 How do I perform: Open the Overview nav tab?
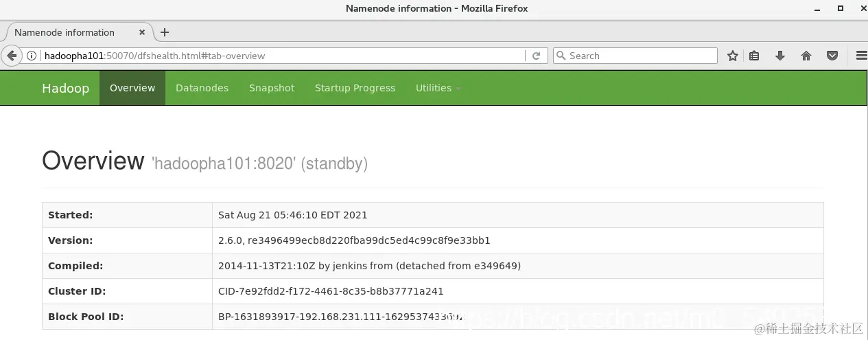[x=132, y=88]
